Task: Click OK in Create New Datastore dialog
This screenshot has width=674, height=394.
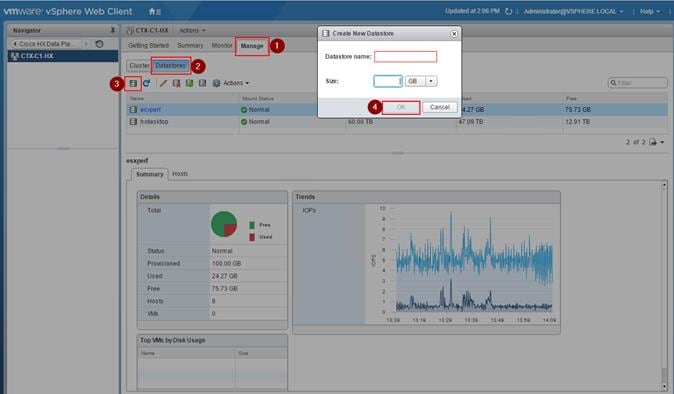Action: click(x=401, y=107)
